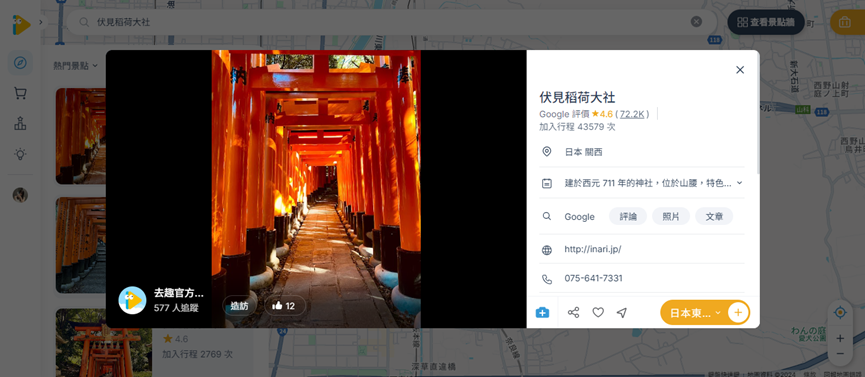This screenshot has width=865, height=377.
Task: Click the share icon
Action: [573, 312]
